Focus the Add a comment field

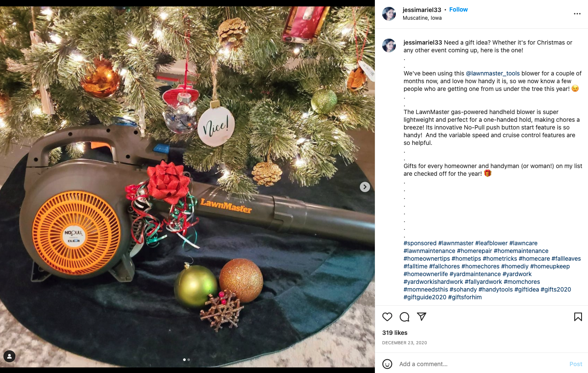(480, 364)
